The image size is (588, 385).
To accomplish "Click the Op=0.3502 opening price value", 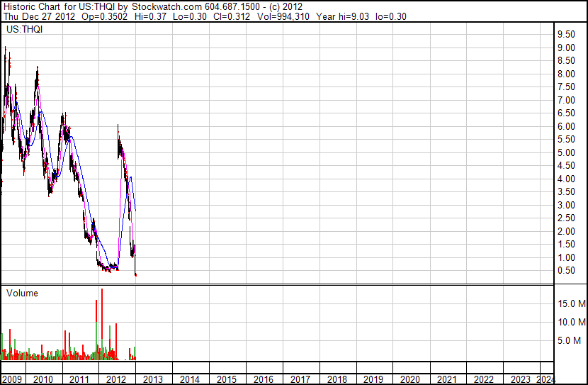I will [x=104, y=16].
